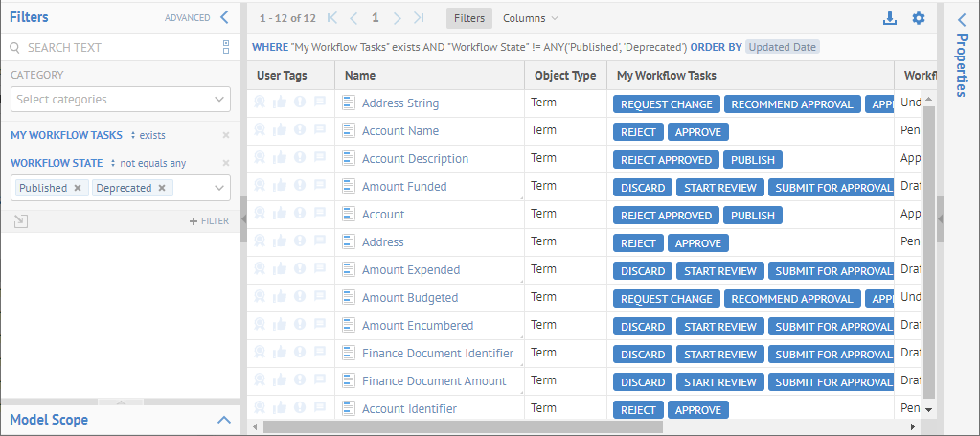Click the comment icon for Amount Funded
Image resolution: width=980 pixels, height=436 pixels.
pyautogui.click(x=319, y=187)
